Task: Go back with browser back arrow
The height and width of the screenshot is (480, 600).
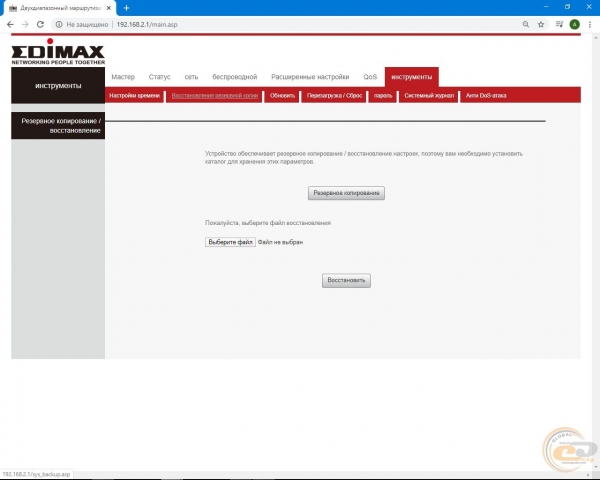Action: 10,24
